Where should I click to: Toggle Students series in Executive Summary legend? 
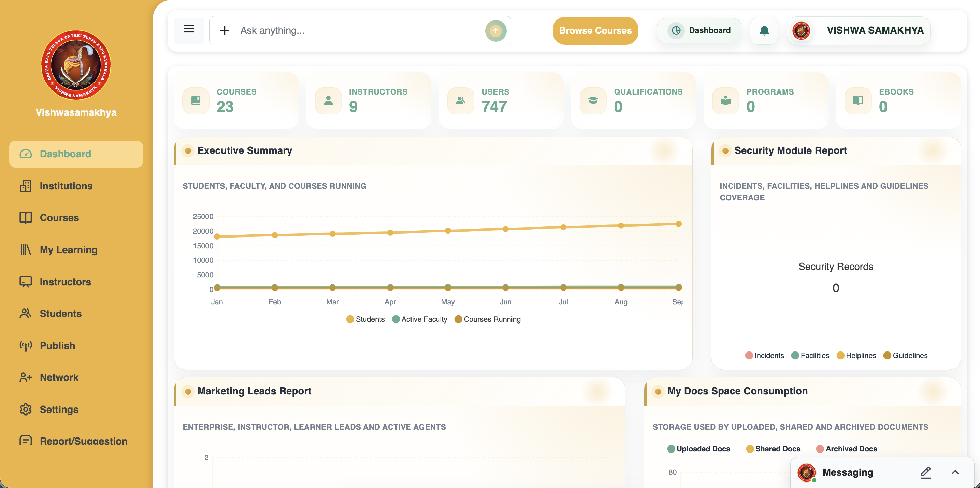coord(365,319)
